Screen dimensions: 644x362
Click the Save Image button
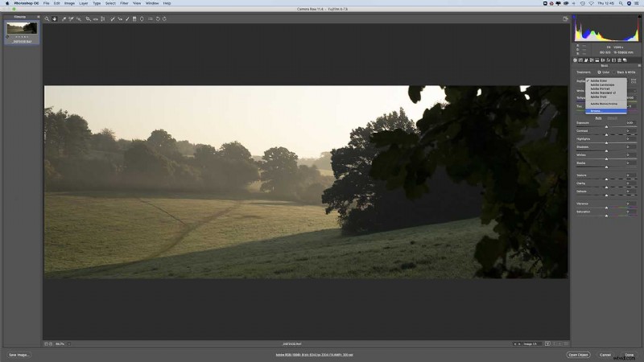[x=19, y=355]
